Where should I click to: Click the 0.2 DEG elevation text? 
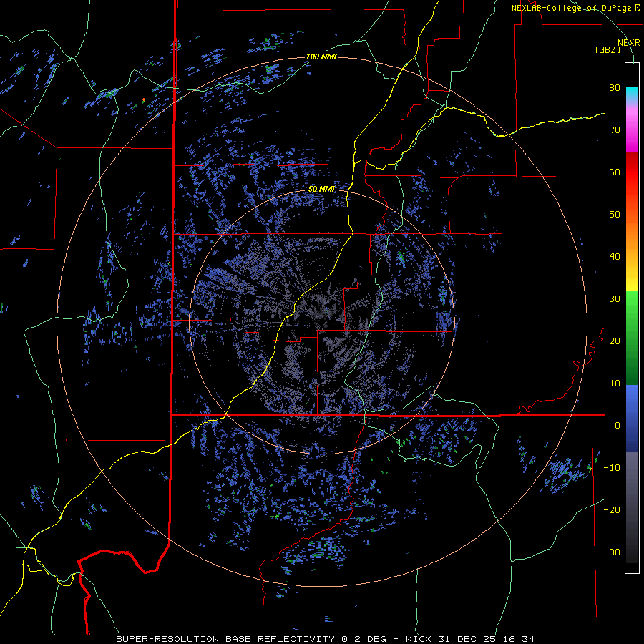click(x=364, y=639)
